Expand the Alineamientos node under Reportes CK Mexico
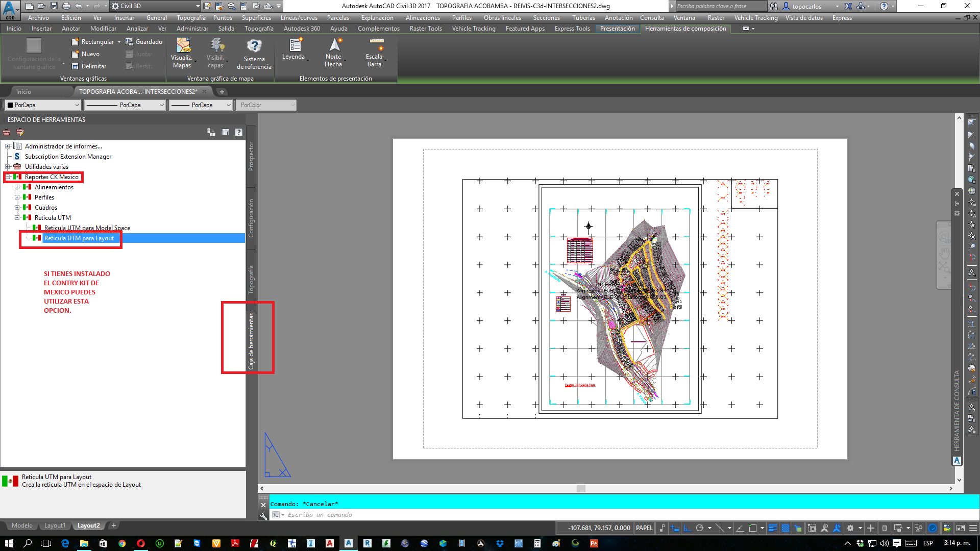980x551 pixels. click(17, 187)
